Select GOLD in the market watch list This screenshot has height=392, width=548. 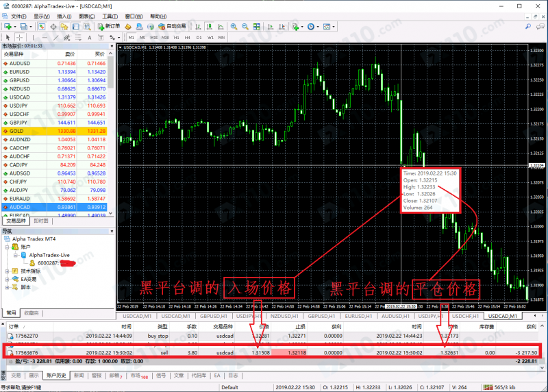click(x=16, y=130)
